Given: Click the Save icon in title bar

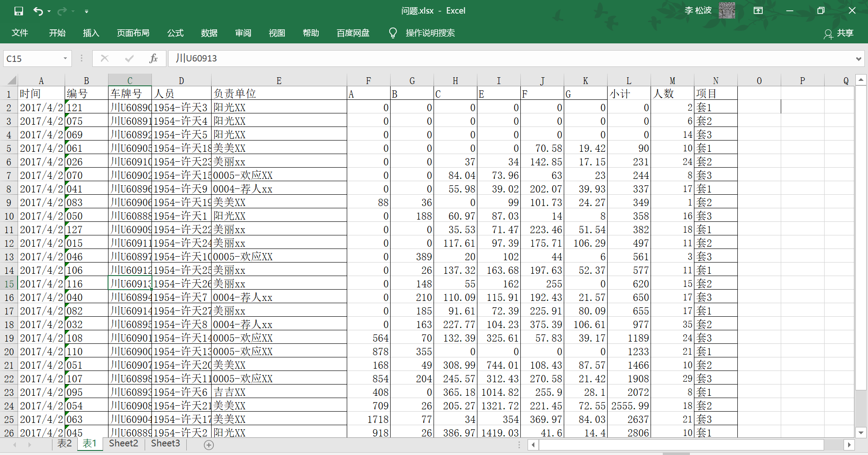Looking at the screenshot, I should 19,11.
